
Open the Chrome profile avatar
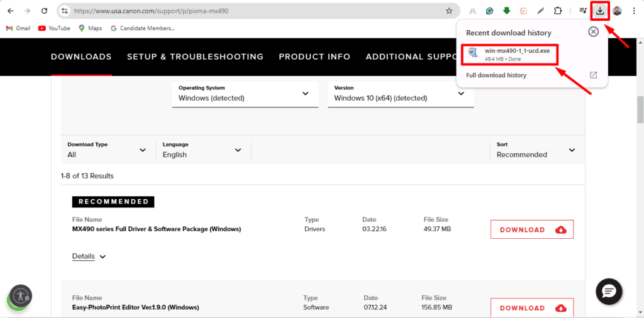[617, 11]
